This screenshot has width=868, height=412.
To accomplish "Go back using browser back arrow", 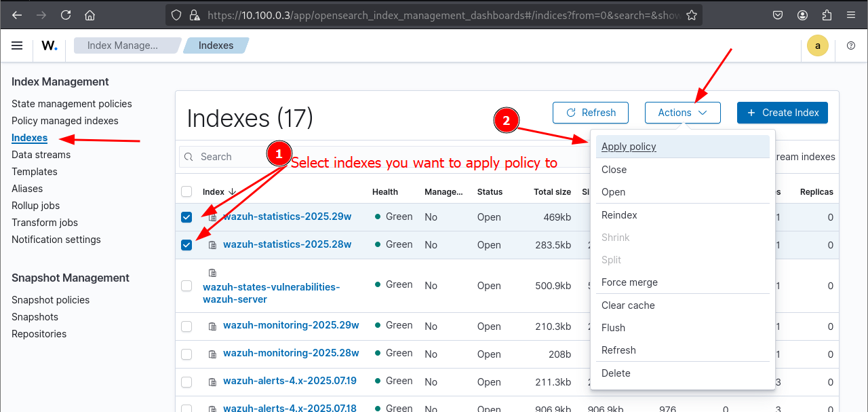I will click(17, 15).
